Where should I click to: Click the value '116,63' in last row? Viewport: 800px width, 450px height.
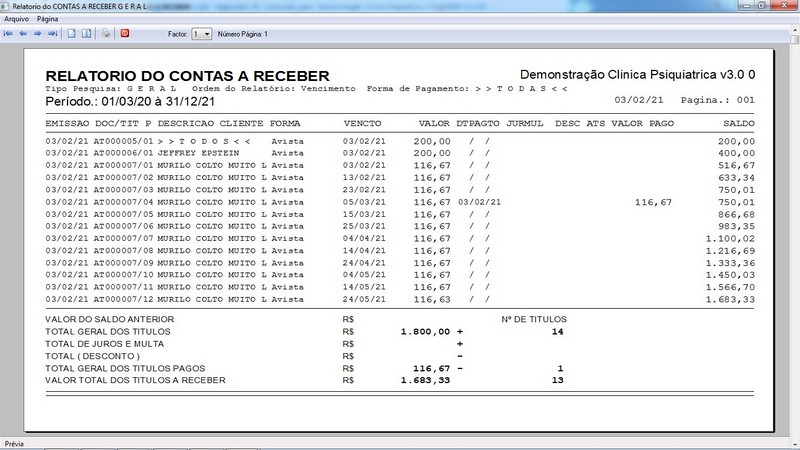[x=432, y=299]
